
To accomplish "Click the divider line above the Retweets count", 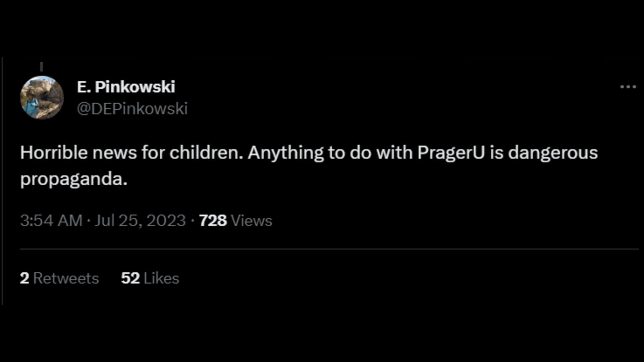I will 329,249.
